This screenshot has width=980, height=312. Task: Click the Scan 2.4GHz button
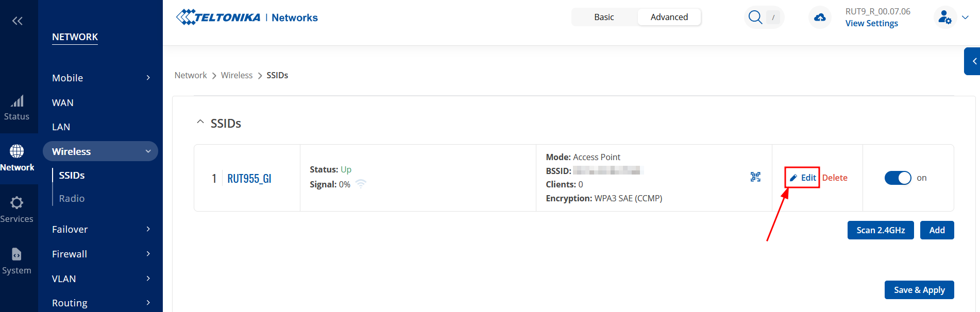881,230
